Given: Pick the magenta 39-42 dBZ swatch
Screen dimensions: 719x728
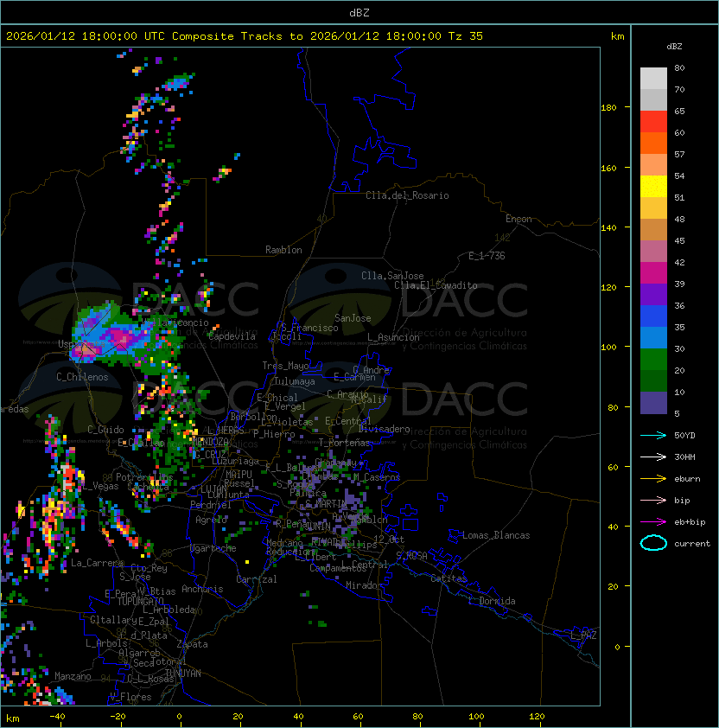Looking at the screenshot, I should [x=653, y=272].
